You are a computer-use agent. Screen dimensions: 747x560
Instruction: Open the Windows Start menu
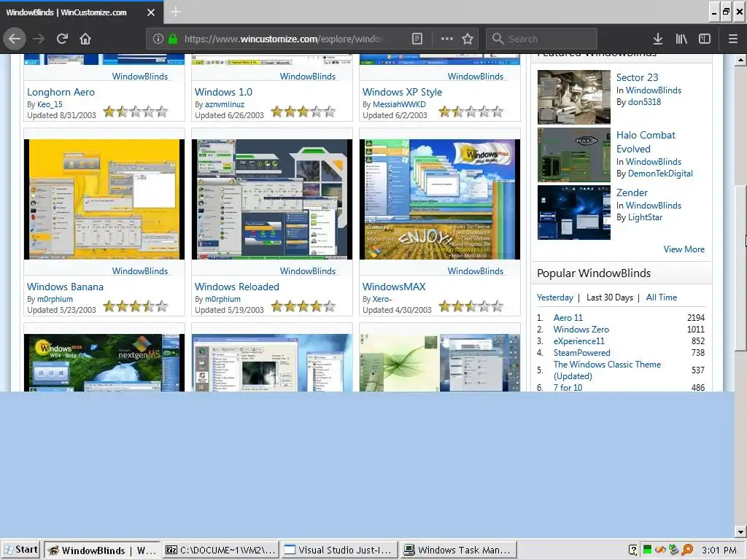[20, 550]
